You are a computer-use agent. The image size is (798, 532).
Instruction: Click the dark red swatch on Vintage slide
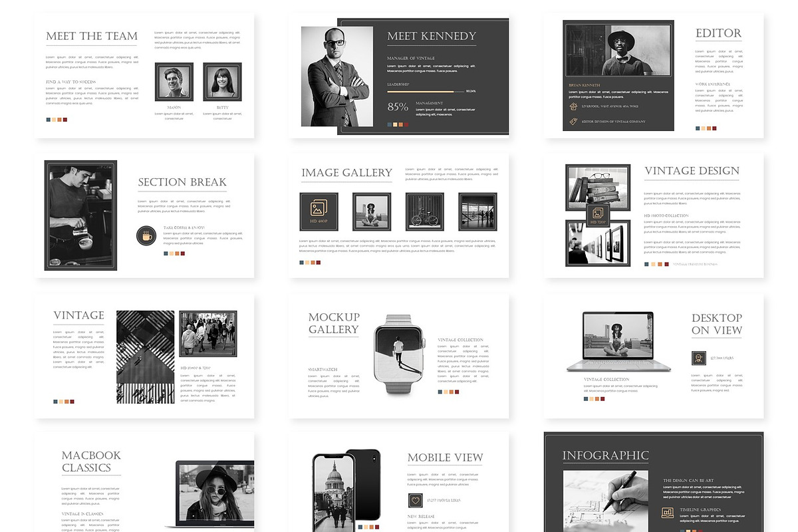72,402
